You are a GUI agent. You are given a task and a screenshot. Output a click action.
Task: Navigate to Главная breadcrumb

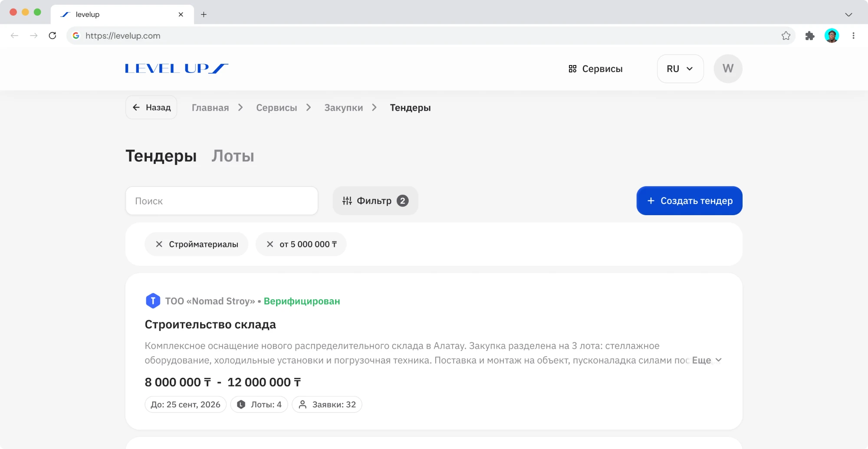pos(210,108)
